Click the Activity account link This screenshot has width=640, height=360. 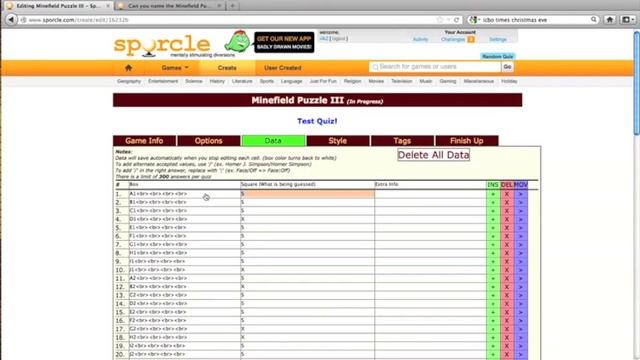pos(420,40)
